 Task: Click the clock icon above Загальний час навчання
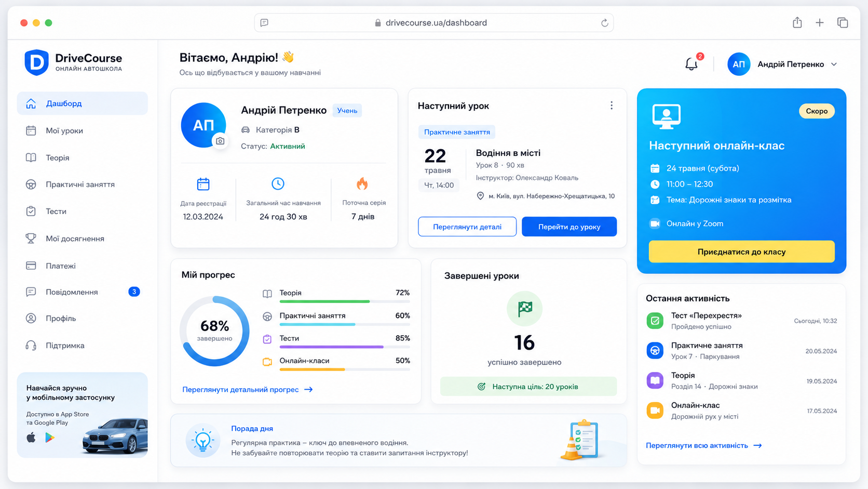(278, 183)
